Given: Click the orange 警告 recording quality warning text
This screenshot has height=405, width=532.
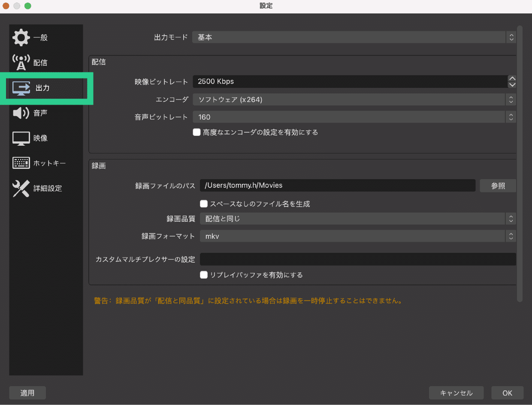Looking at the screenshot, I should [x=248, y=301].
